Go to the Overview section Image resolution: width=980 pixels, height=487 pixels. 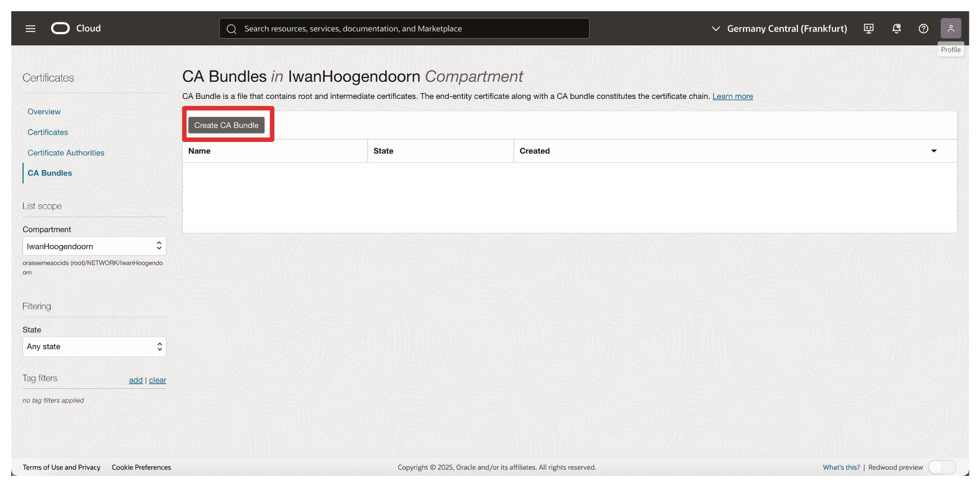click(x=44, y=112)
